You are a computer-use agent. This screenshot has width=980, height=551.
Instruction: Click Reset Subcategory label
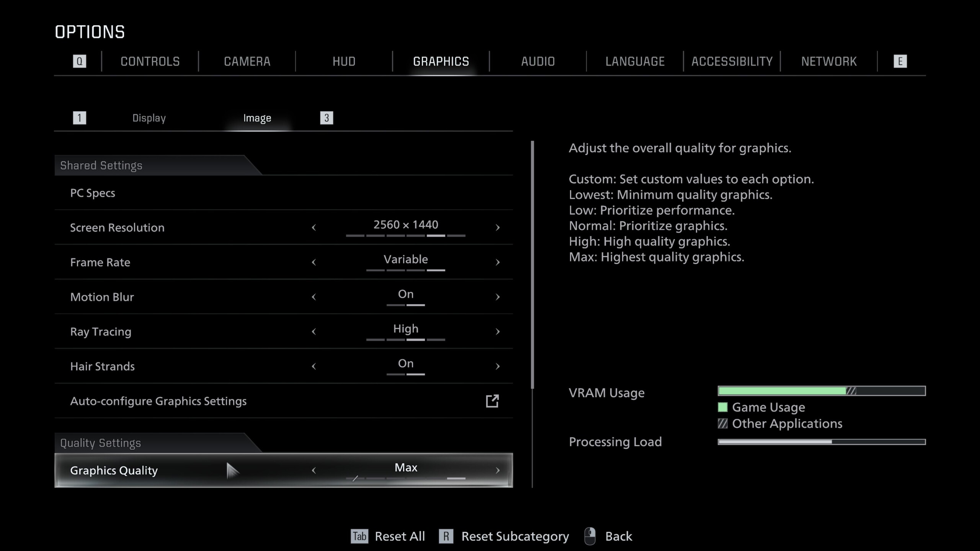click(515, 536)
